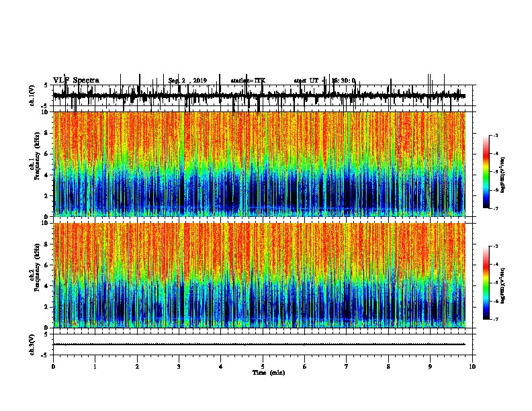
Task: Click the 4 kHz tick of ch.2 spectrogram
Action: point(47,286)
